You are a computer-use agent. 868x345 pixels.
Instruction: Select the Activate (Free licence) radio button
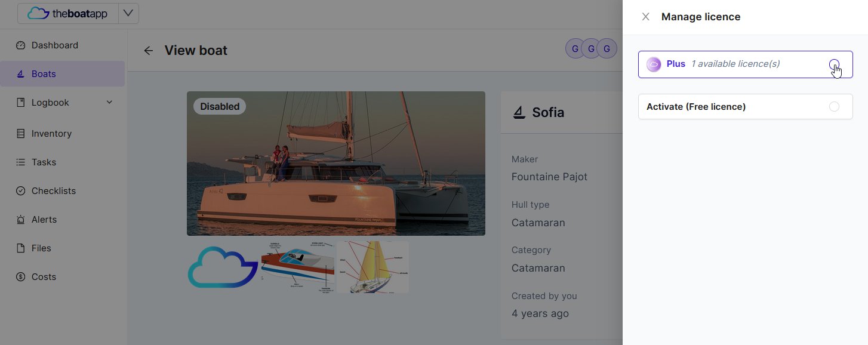[x=834, y=107]
